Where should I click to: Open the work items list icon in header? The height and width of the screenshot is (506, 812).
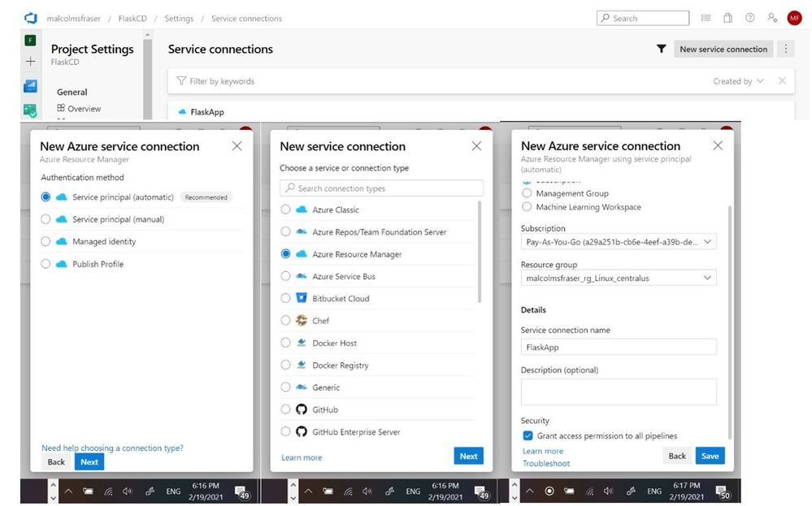click(706, 18)
